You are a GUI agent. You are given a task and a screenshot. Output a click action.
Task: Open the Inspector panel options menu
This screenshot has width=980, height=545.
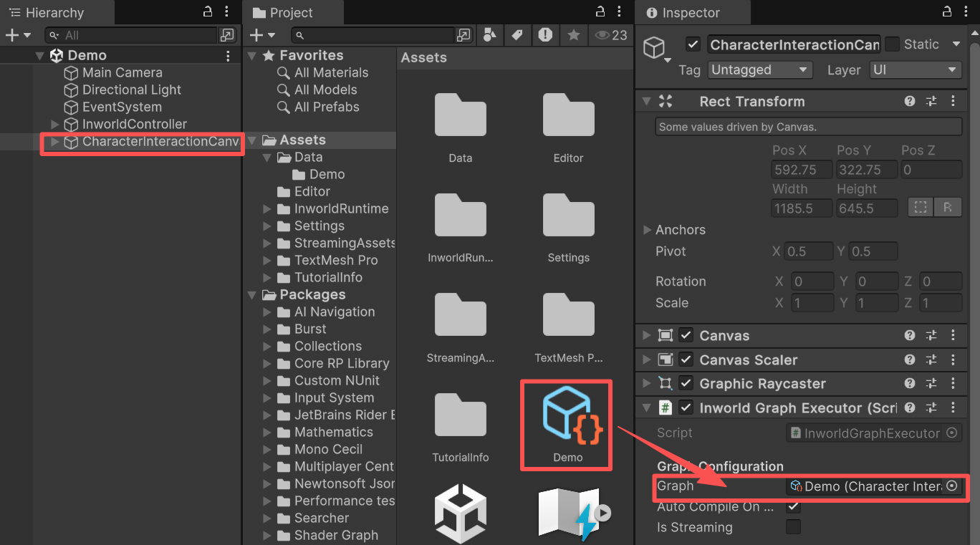[966, 12]
